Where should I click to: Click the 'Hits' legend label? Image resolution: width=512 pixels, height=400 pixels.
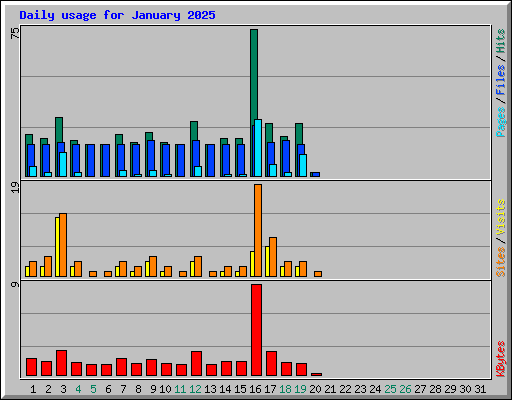click(x=501, y=41)
